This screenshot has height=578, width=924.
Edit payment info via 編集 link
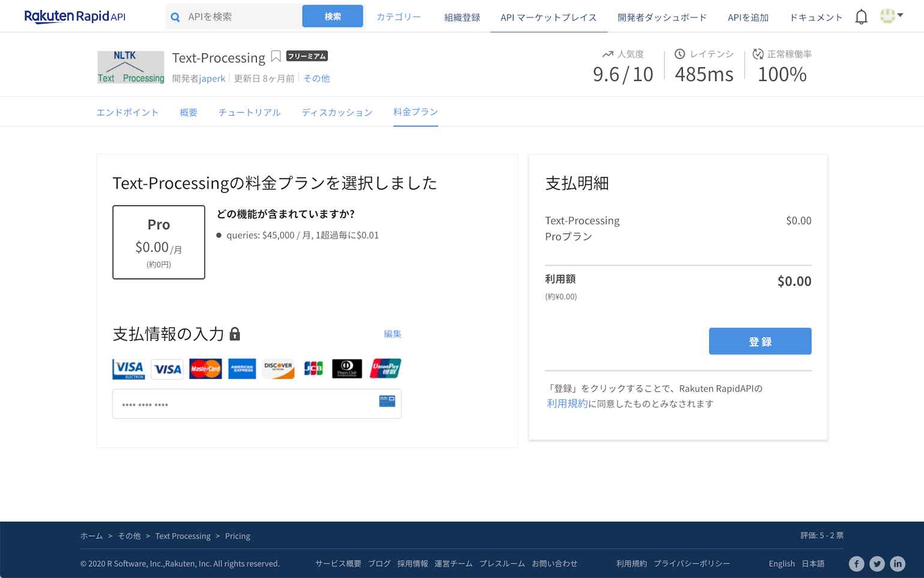pyautogui.click(x=392, y=334)
